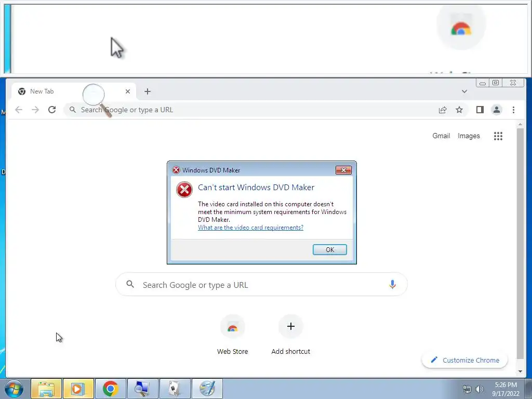Click the Chrome forward arrow
This screenshot has height=399, width=532.
tap(35, 110)
